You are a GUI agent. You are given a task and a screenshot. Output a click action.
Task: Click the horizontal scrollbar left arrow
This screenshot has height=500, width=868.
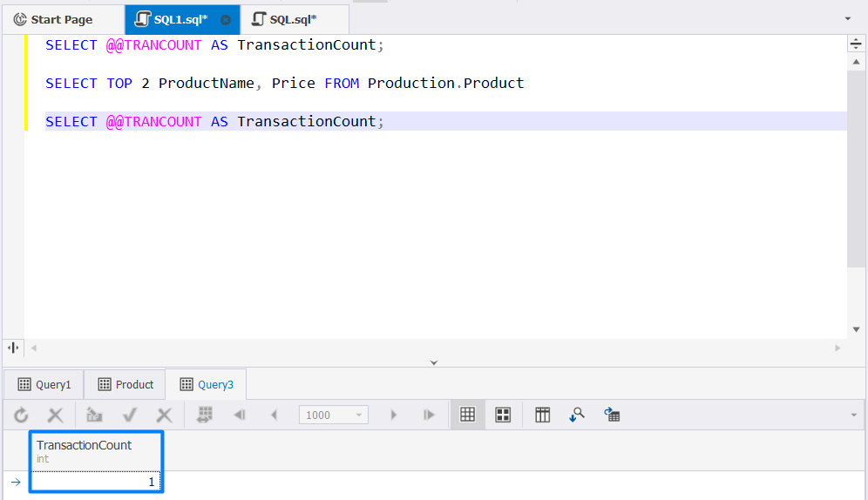tap(34, 348)
